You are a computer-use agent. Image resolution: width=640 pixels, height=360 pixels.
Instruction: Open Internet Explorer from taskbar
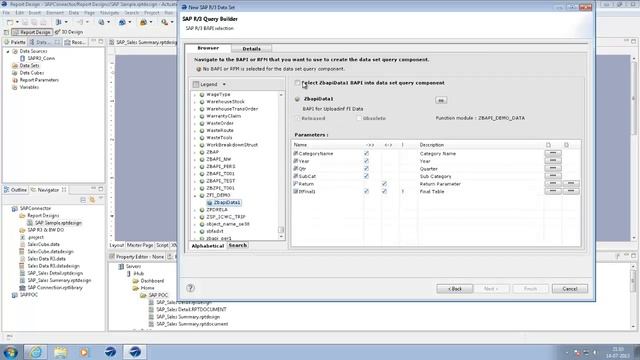[x=36, y=352]
